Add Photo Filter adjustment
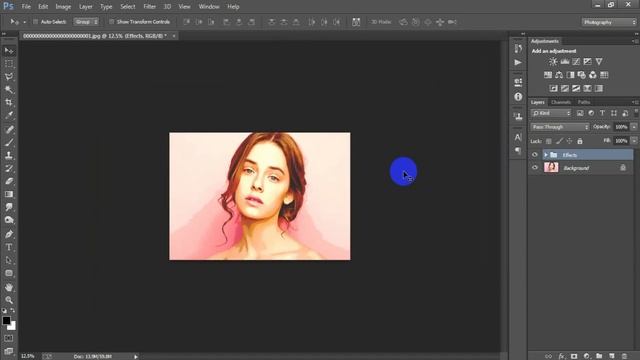 click(582, 75)
